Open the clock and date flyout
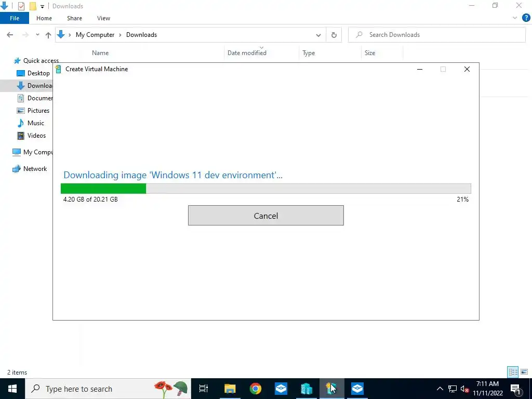The image size is (532, 399). (487, 389)
